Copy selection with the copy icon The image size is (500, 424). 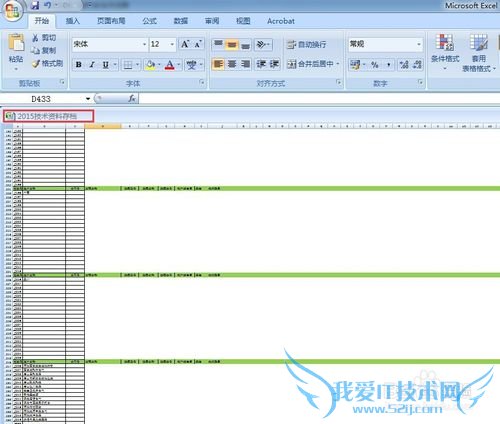pyautogui.click(x=35, y=50)
